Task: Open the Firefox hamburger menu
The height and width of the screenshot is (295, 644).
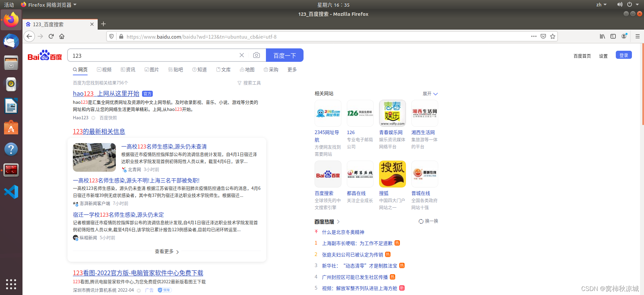Action: coord(637,36)
